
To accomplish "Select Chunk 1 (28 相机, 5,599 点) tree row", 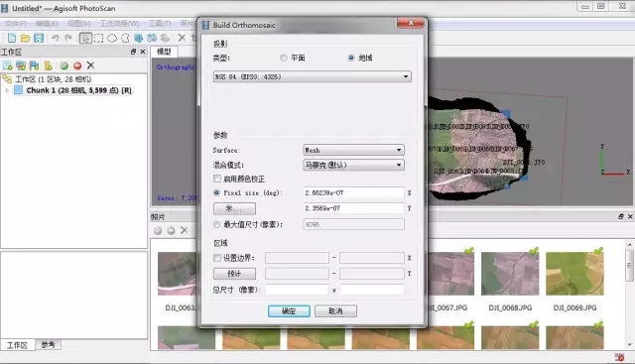I will click(78, 90).
